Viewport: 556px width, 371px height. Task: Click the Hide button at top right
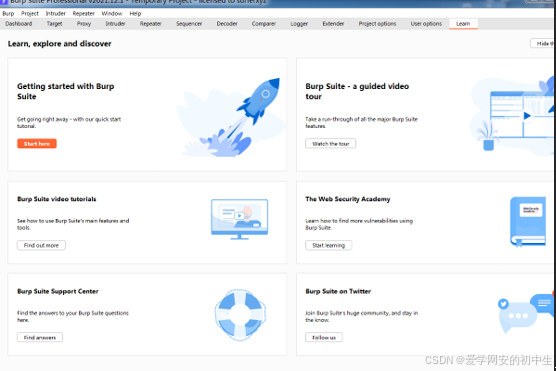click(x=543, y=43)
